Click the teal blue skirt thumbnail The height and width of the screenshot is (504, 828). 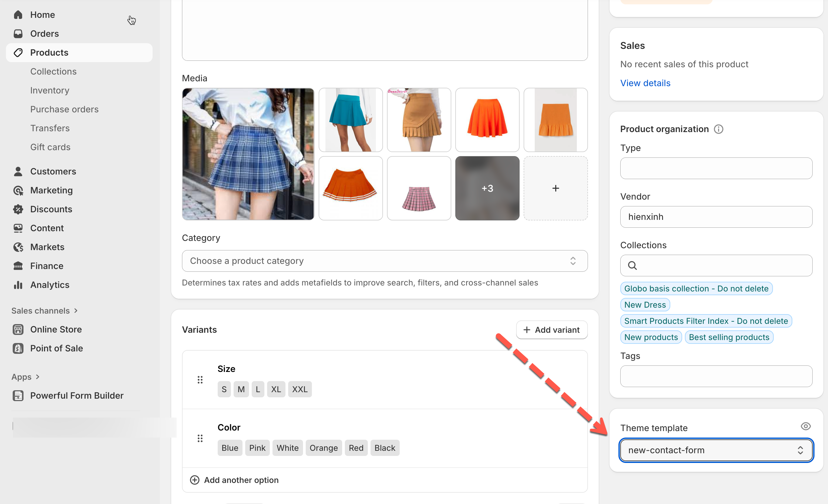(351, 120)
